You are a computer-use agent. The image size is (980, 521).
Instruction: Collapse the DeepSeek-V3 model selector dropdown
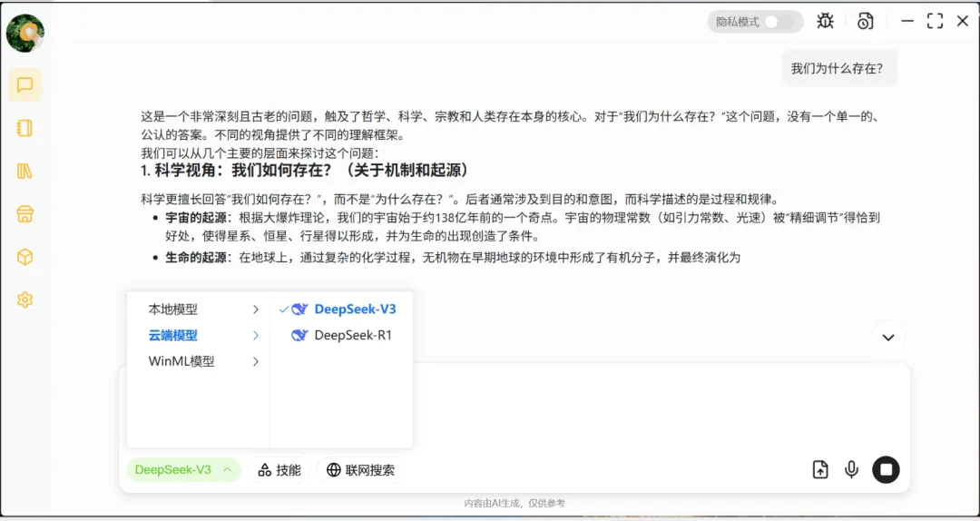point(183,469)
